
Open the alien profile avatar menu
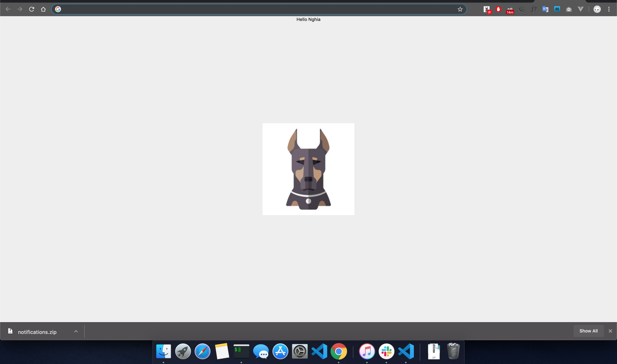coord(597,9)
